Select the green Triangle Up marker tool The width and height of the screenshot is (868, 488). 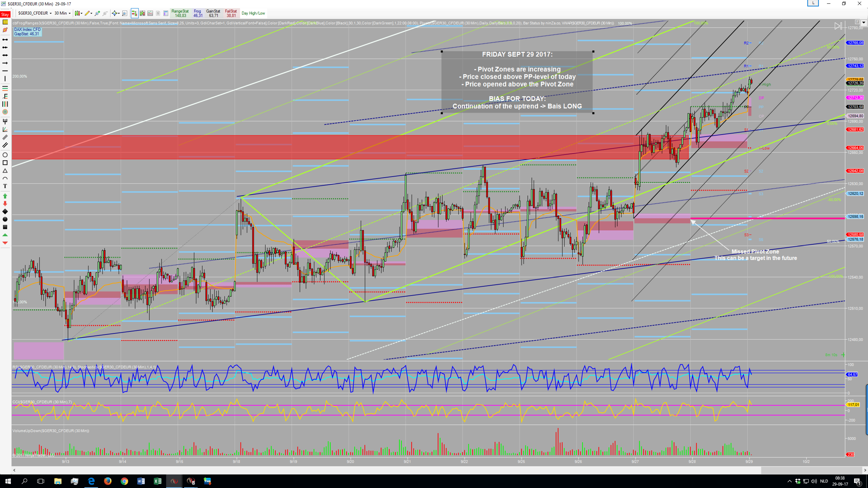click(5, 235)
